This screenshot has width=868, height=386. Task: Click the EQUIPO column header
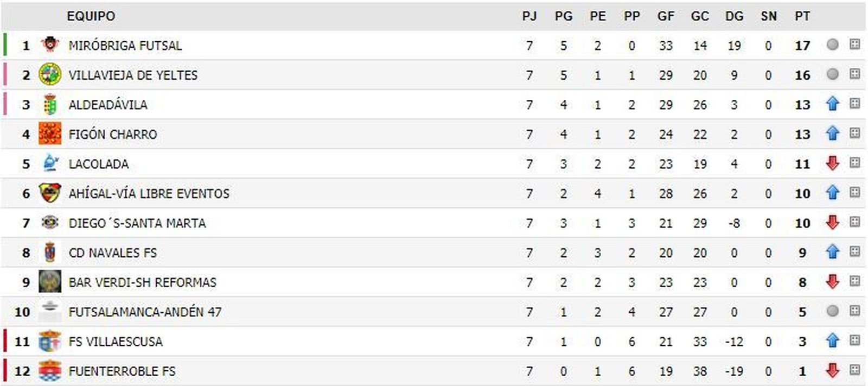click(91, 16)
